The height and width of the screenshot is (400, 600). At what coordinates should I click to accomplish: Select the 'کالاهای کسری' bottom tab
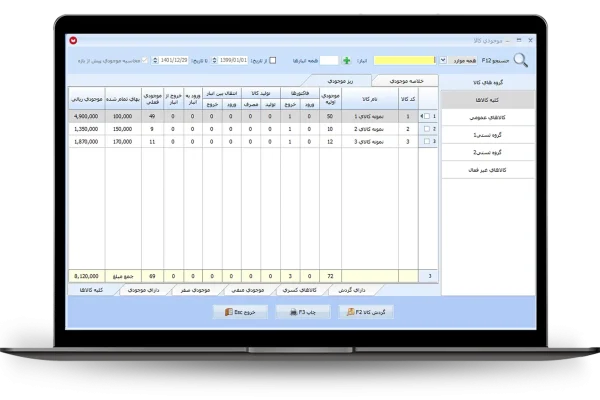309,288
